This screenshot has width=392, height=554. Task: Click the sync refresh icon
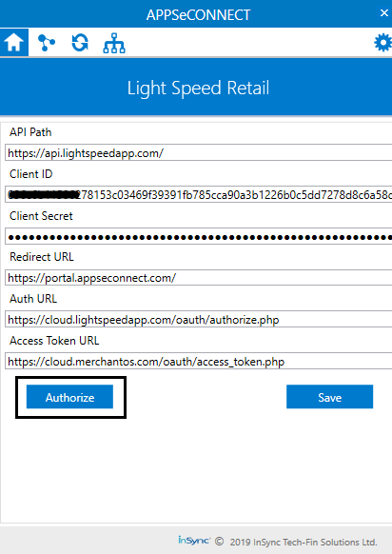click(x=80, y=43)
